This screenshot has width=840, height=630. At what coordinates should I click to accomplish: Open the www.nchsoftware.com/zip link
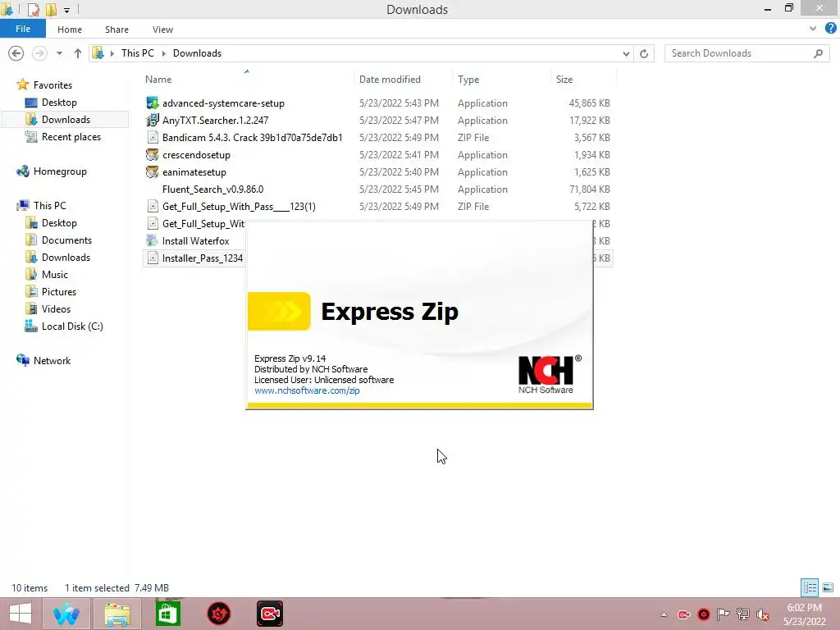(x=307, y=390)
